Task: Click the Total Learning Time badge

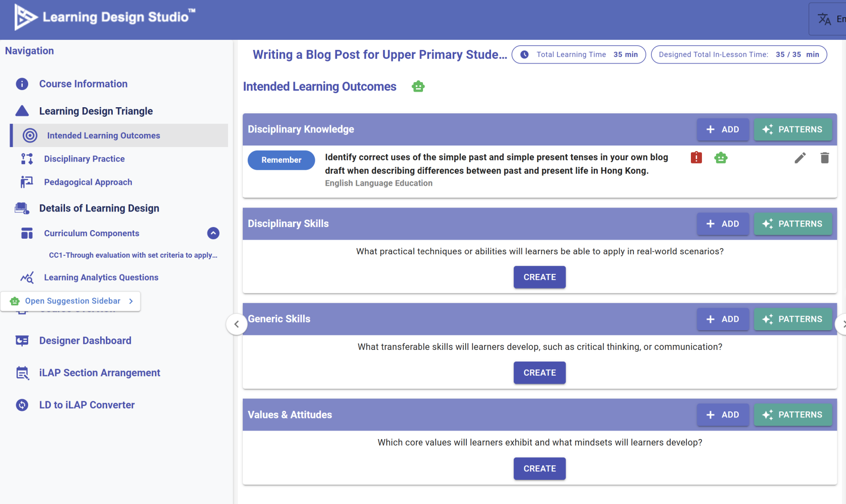Action: coord(579,54)
